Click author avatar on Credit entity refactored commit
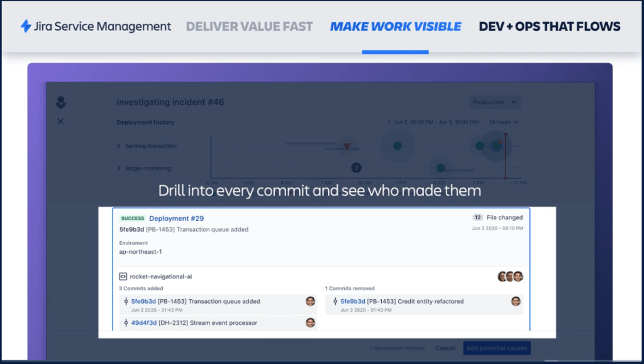This screenshot has height=364, width=644. (x=516, y=302)
